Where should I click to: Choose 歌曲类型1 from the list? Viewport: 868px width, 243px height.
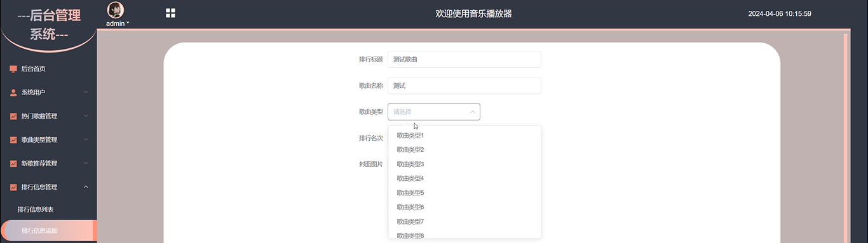[465, 135]
